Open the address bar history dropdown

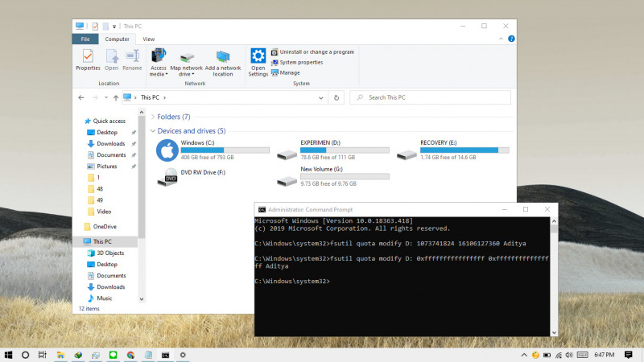[x=320, y=97]
